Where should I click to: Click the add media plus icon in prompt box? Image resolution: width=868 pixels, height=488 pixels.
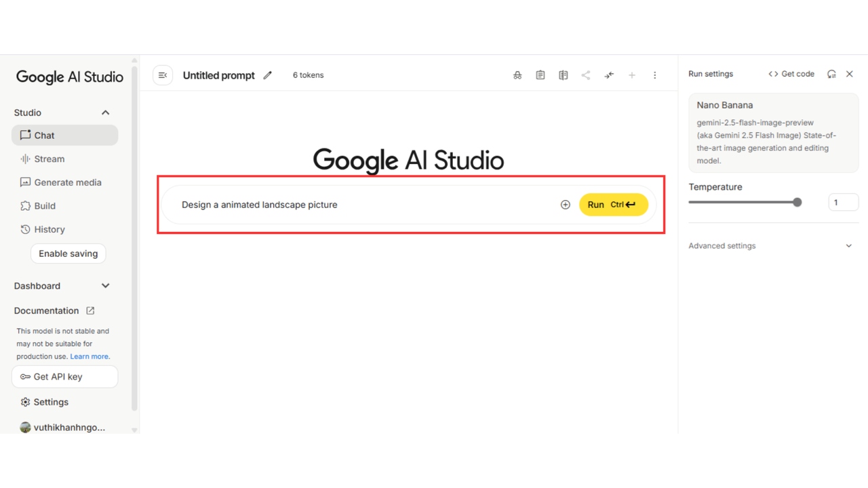(565, 205)
